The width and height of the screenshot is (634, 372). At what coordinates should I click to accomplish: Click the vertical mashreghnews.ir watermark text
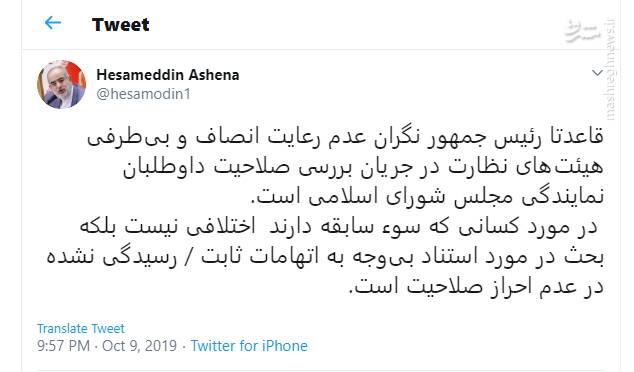pos(610,70)
